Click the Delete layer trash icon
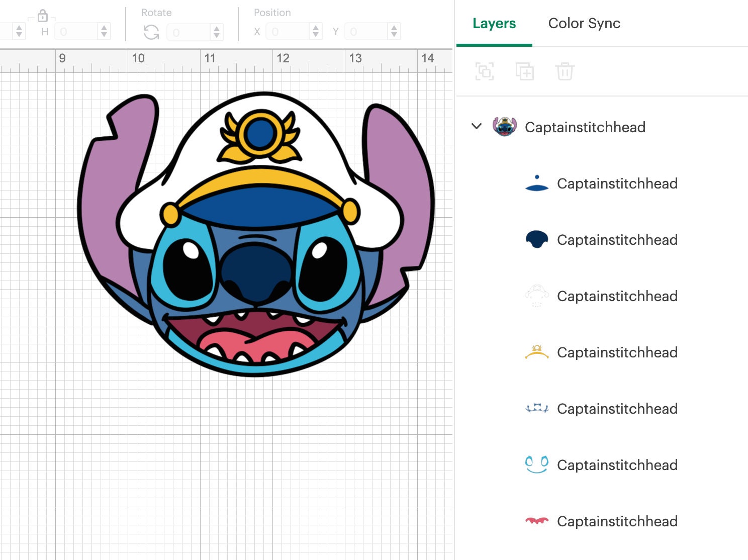The image size is (748, 560). point(565,71)
